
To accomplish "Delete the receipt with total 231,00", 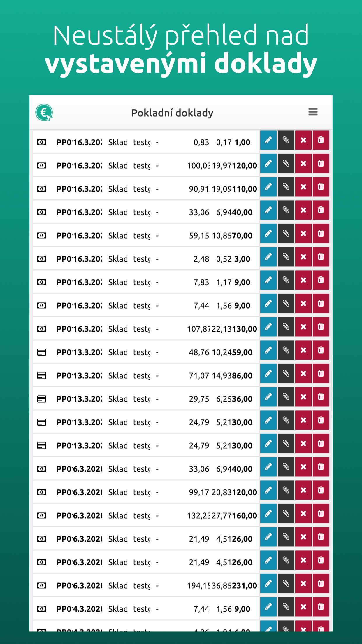I will coord(321,584).
